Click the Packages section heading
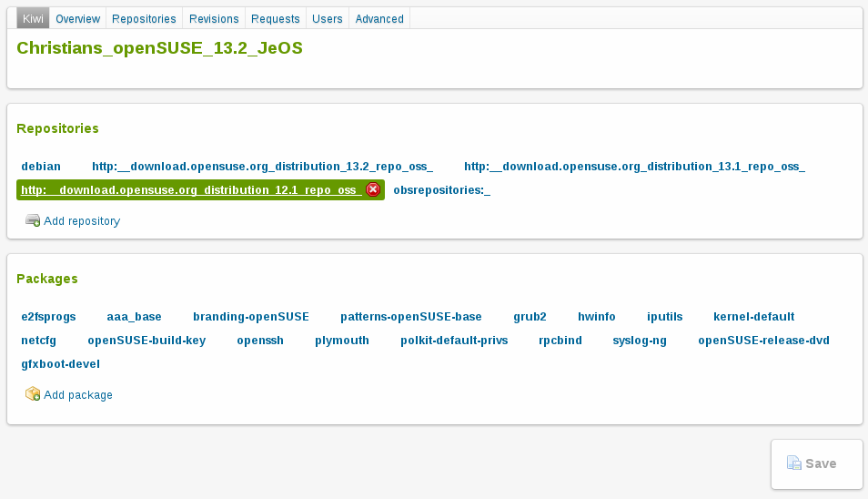Screen dimensions: 868x499 click(x=47, y=279)
